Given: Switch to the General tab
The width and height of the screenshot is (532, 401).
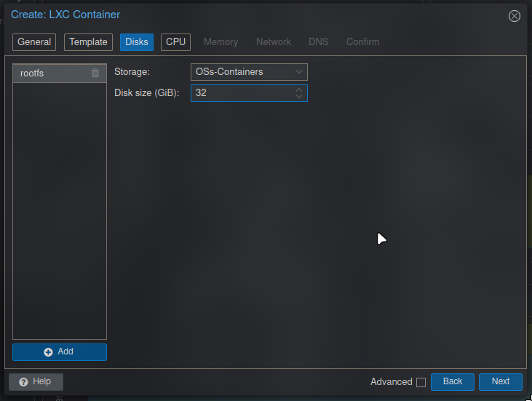Looking at the screenshot, I should click(x=34, y=42).
